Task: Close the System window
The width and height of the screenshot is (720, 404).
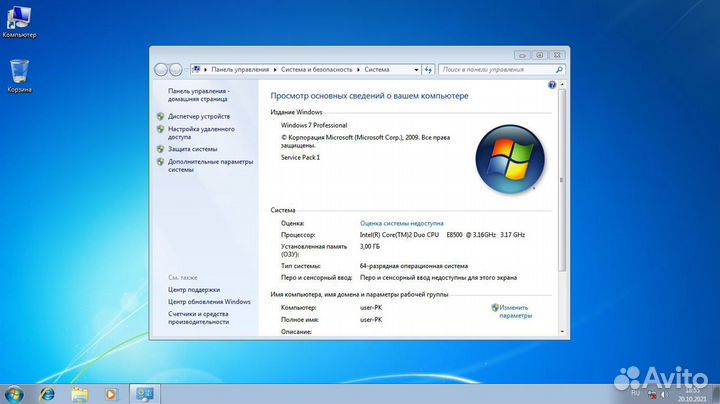Action: point(557,55)
